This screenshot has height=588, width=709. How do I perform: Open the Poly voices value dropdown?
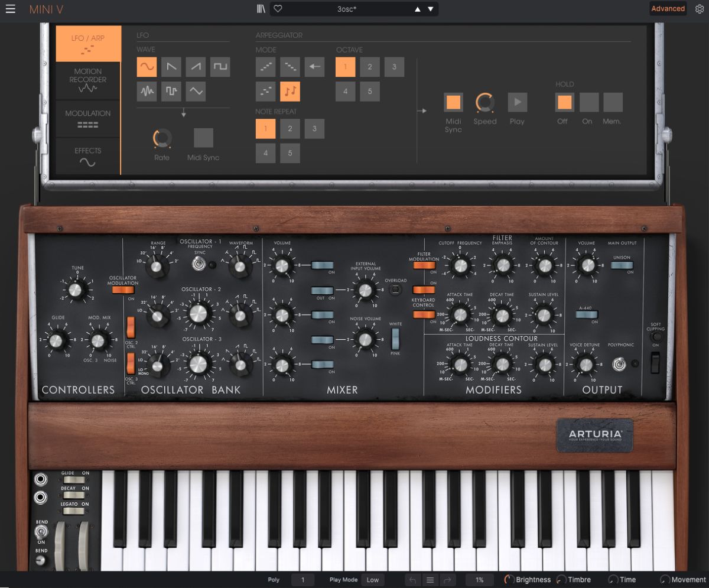pyautogui.click(x=303, y=580)
